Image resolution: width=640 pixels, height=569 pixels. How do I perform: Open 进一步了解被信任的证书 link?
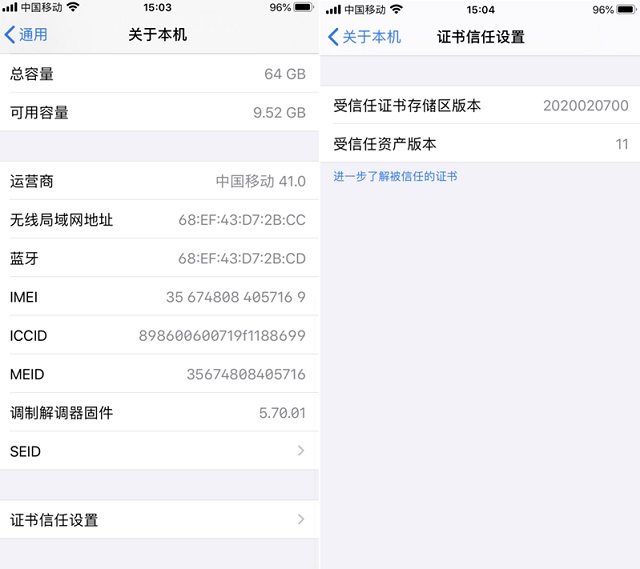coord(395,176)
